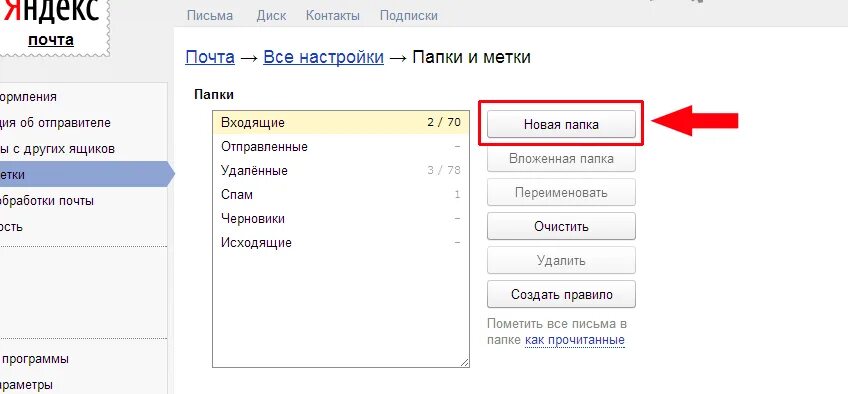Click the Новая папка button
Screen dimensions: 848x394
pos(561,124)
